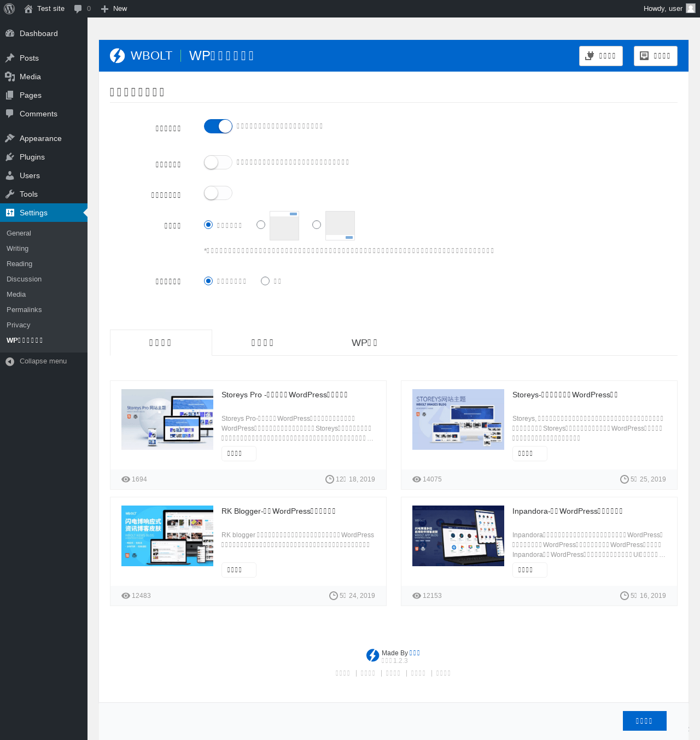Open Writing settings
The image size is (700, 740).
[x=17, y=248]
